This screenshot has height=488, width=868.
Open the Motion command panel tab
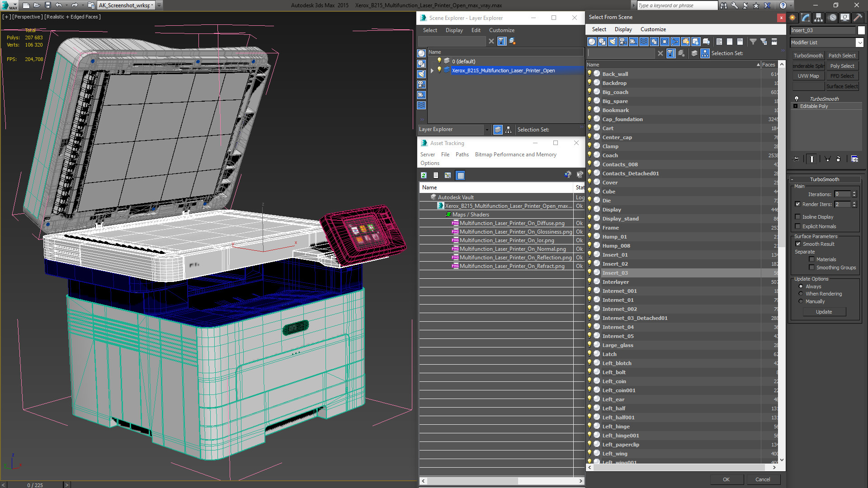[x=832, y=18]
